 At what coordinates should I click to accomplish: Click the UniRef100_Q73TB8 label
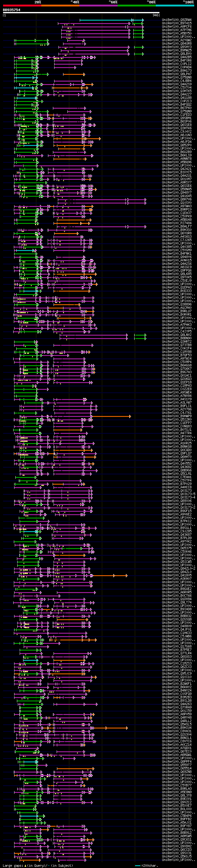tap(177, 345)
